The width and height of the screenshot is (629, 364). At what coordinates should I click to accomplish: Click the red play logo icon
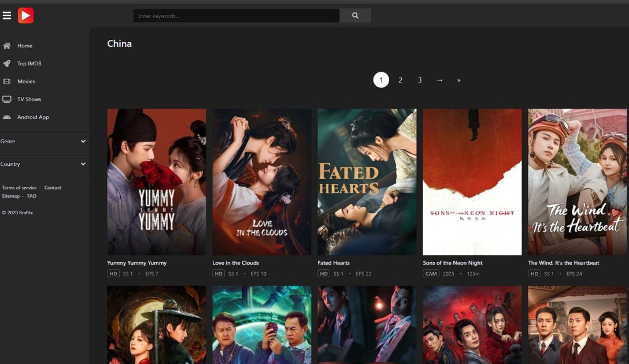coord(25,16)
